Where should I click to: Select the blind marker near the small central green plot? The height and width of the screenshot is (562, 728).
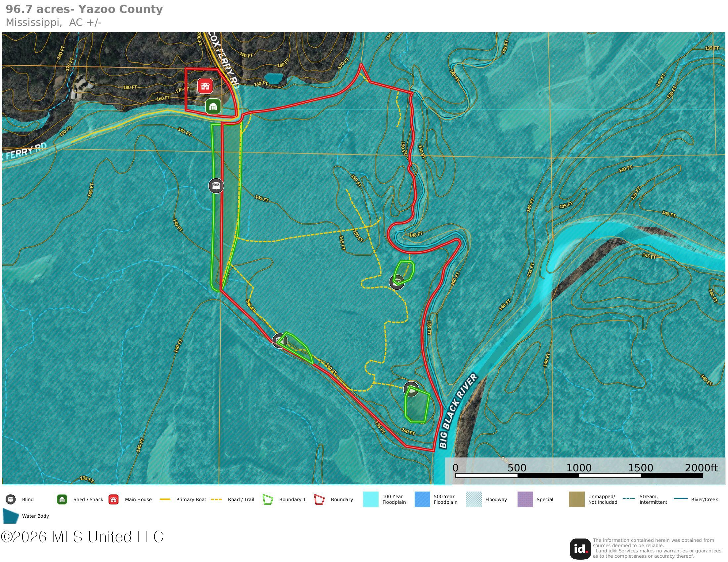(x=397, y=282)
